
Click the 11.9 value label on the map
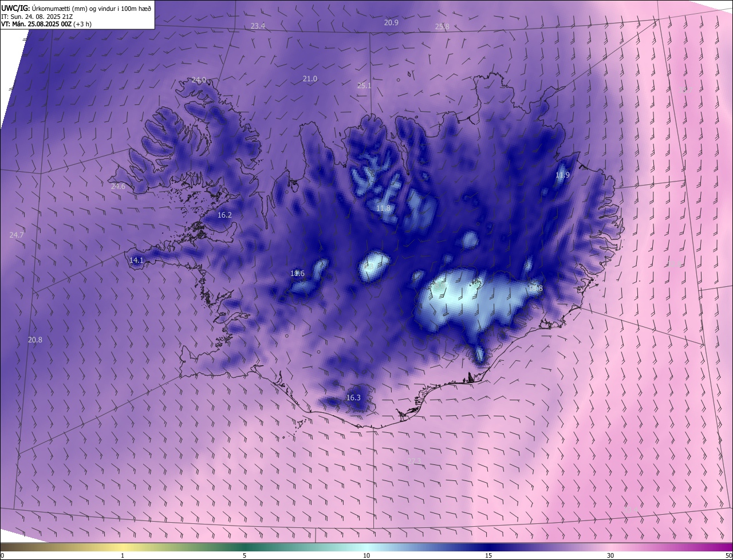(562, 175)
